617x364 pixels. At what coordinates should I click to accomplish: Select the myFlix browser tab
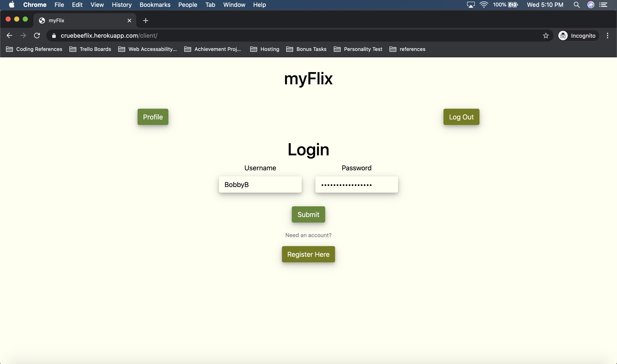tap(85, 21)
